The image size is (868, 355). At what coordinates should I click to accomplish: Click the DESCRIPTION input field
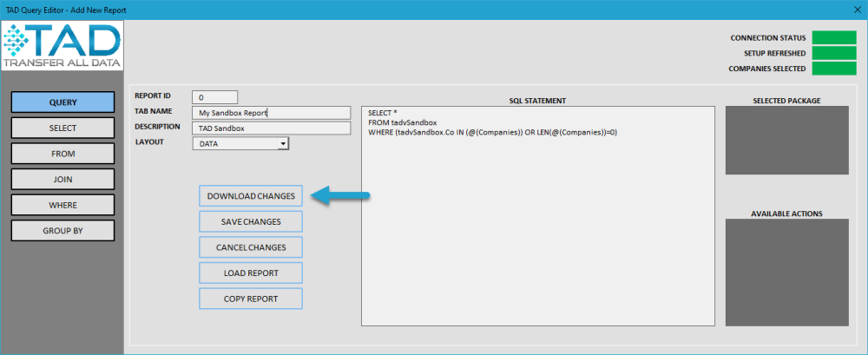pyautogui.click(x=271, y=128)
